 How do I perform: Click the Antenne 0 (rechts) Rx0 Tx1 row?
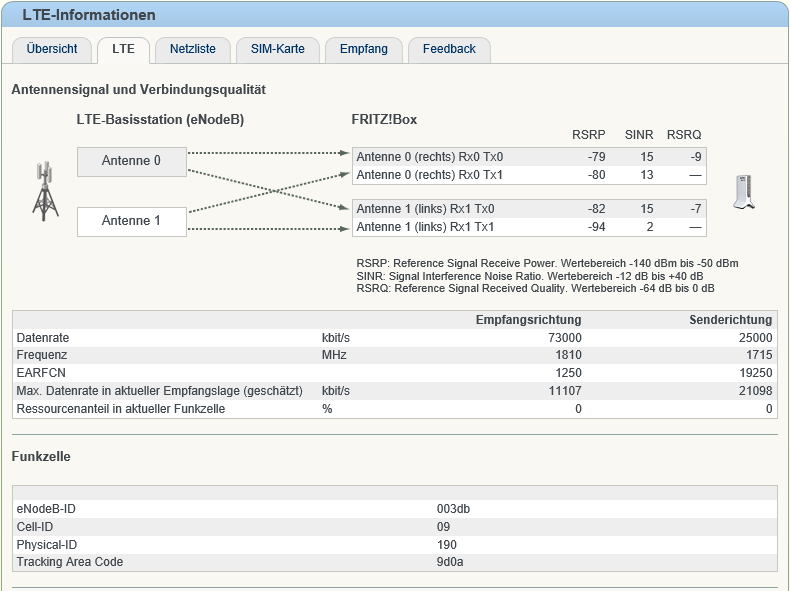[529, 175]
